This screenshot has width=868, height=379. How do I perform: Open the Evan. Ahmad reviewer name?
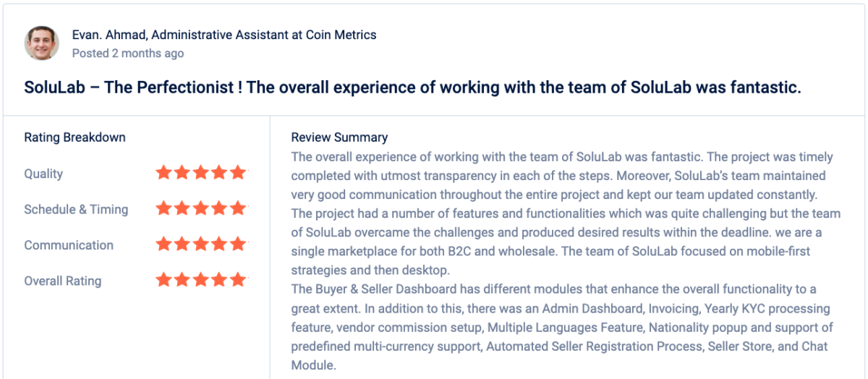pos(108,35)
